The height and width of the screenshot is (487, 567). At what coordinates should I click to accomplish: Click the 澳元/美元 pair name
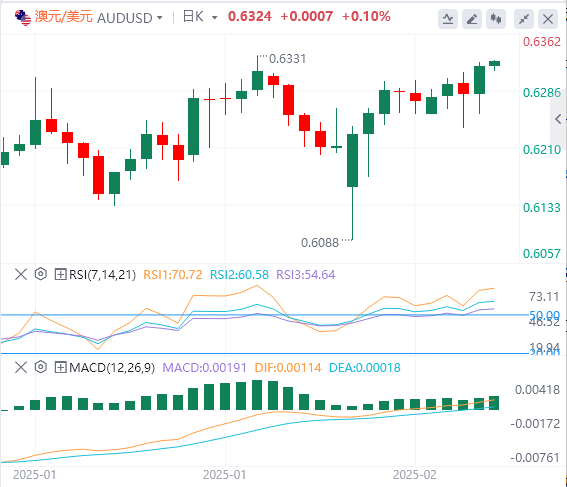pos(64,17)
